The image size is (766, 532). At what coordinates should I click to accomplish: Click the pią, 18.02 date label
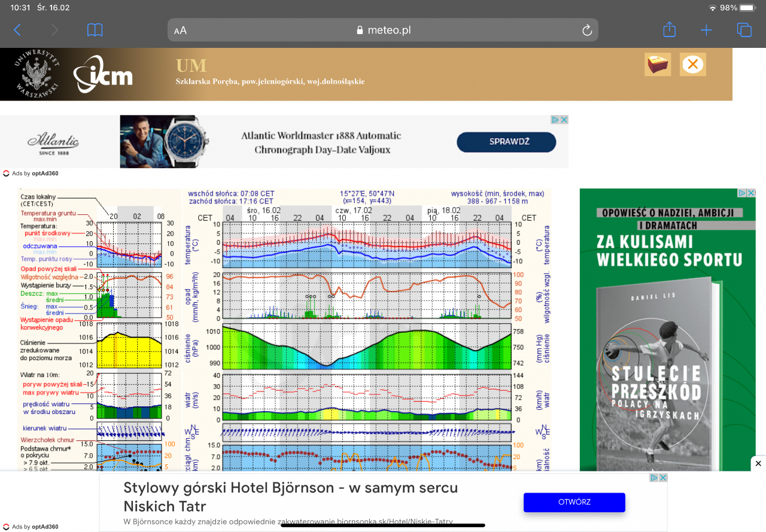pyautogui.click(x=443, y=211)
